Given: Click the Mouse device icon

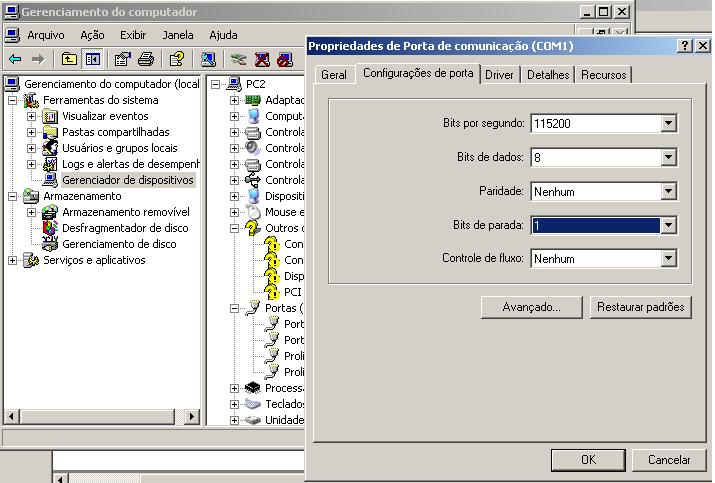Looking at the screenshot, I should pos(253,212).
